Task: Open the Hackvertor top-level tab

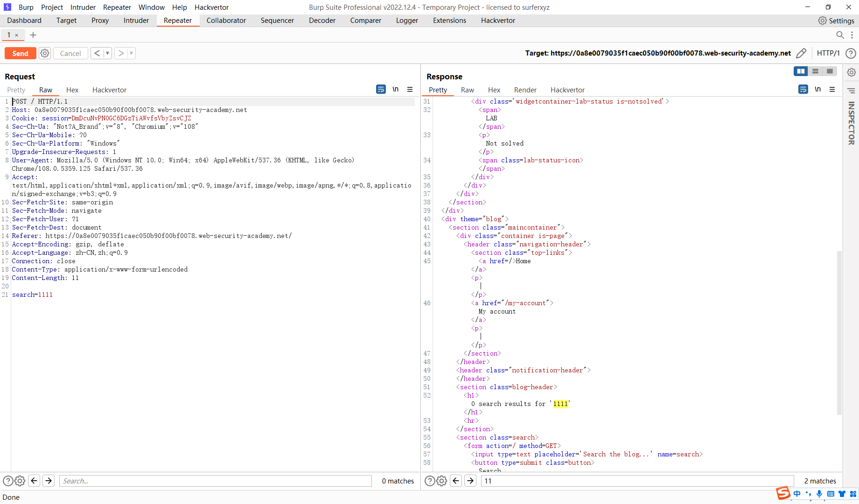Action: [x=498, y=21]
